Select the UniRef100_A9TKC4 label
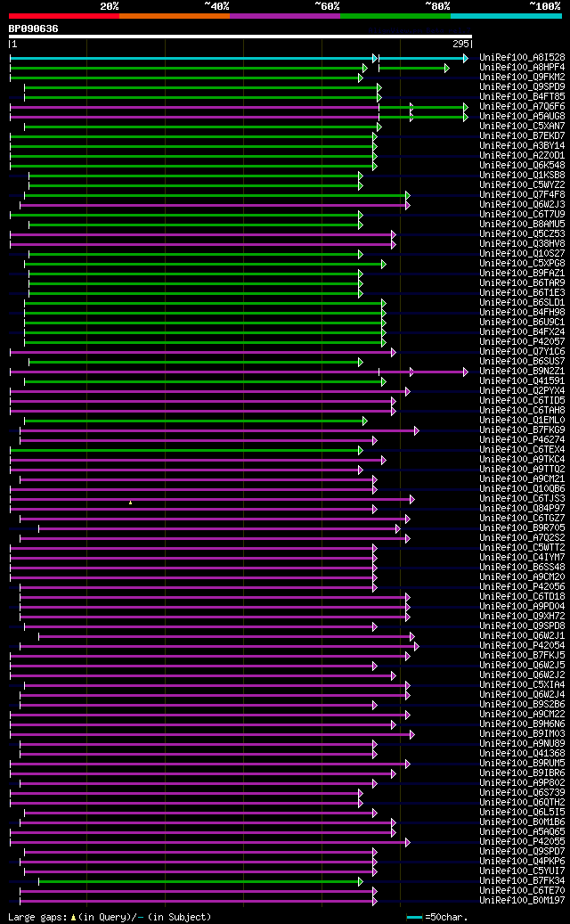Image resolution: width=570 pixels, height=924 pixels. [522, 459]
